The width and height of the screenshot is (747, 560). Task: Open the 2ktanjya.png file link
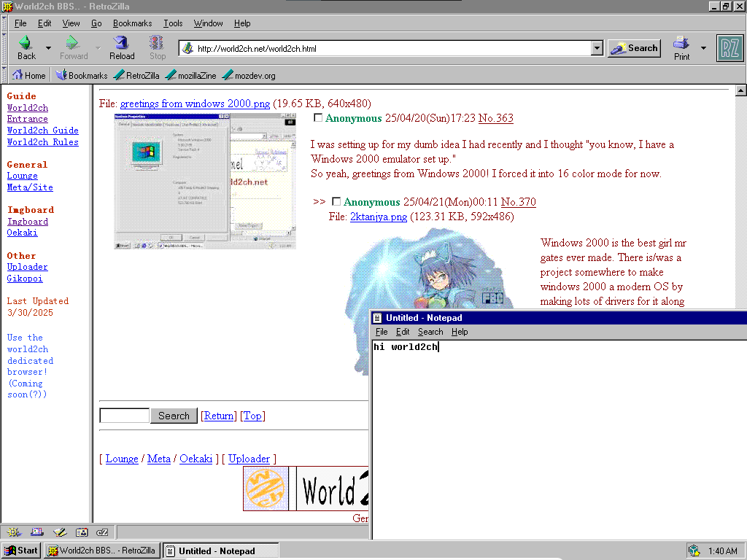tap(379, 217)
